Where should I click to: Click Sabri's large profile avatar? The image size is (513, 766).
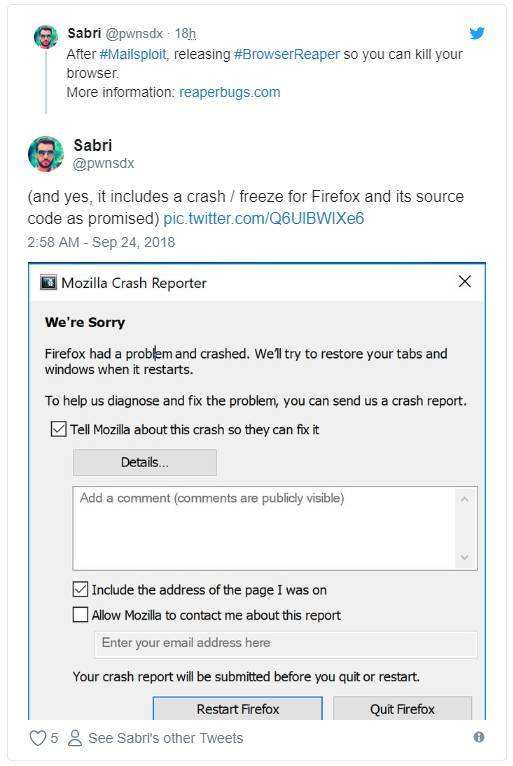[46, 154]
